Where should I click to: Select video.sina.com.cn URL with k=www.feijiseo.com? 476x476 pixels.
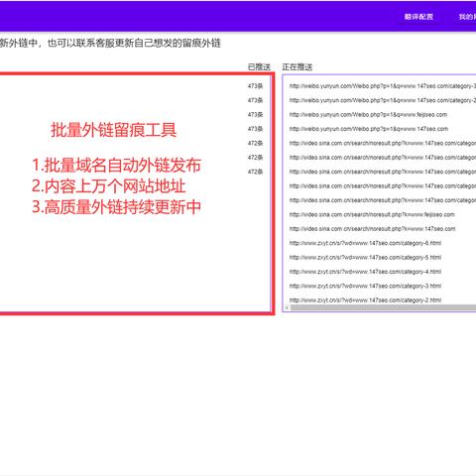pos(372,214)
